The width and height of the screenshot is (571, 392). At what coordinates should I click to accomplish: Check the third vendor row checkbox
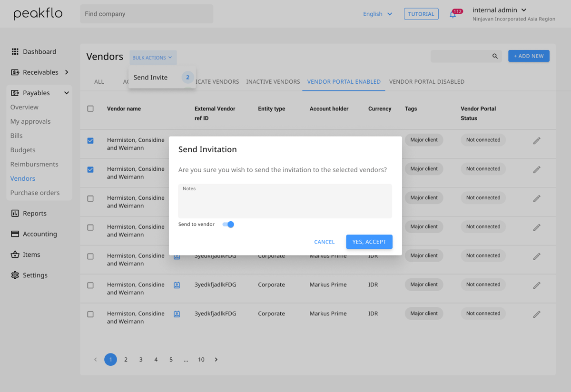pyautogui.click(x=90, y=199)
